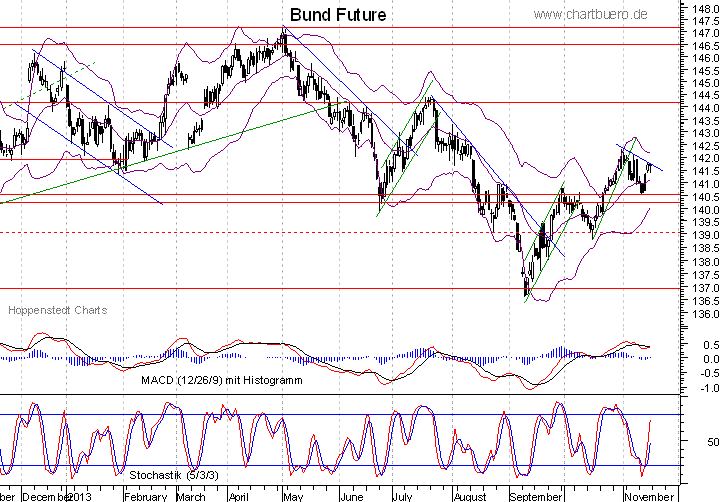Click the MACD -1.0 axis label

click(x=709, y=388)
